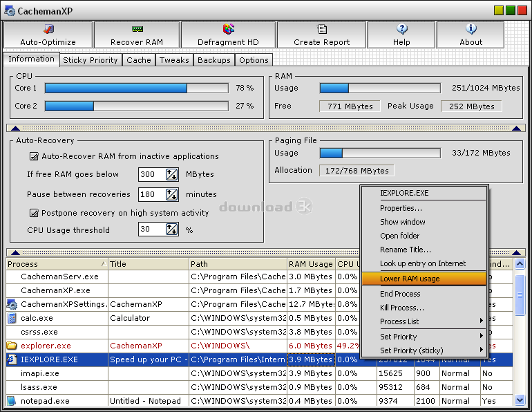Start Defragment HD from the toolbar
The image size is (532, 412).
click(228, 35)
